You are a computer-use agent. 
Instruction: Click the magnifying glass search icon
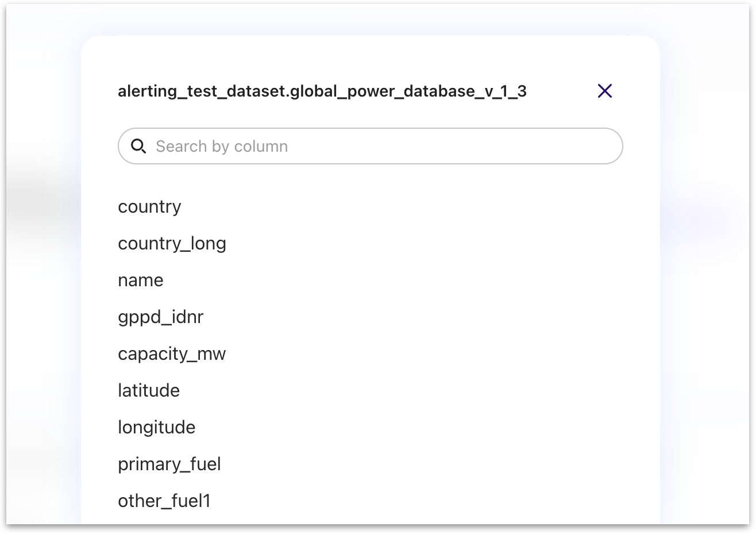click(x=138, y=146)
